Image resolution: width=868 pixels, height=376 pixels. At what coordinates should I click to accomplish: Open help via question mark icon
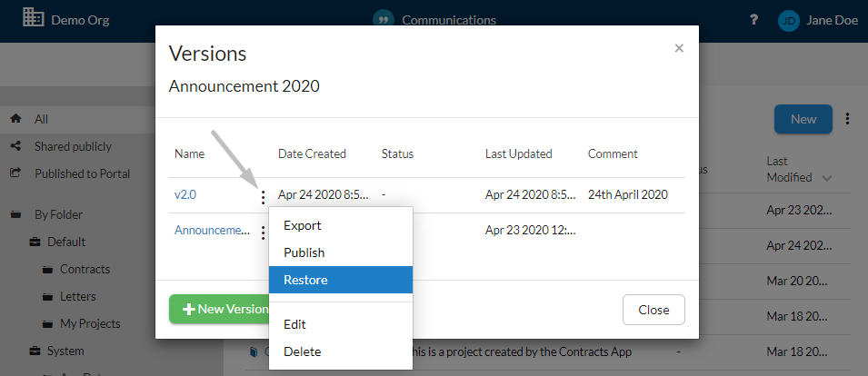pos(753,20)
